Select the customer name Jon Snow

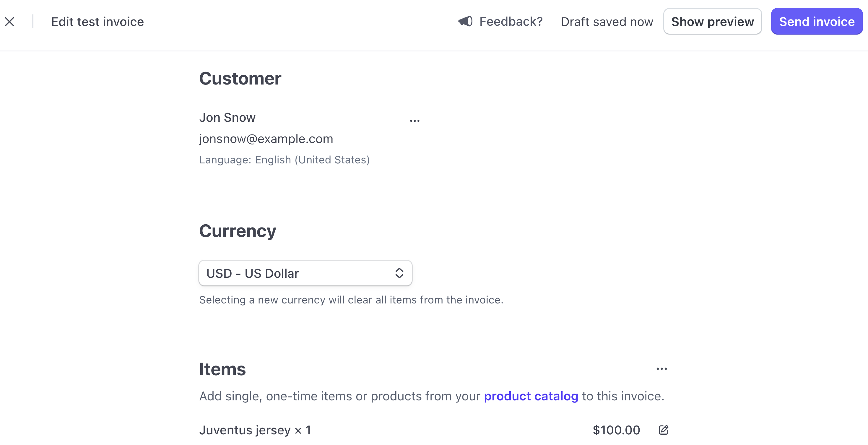(x=227, y=118)
